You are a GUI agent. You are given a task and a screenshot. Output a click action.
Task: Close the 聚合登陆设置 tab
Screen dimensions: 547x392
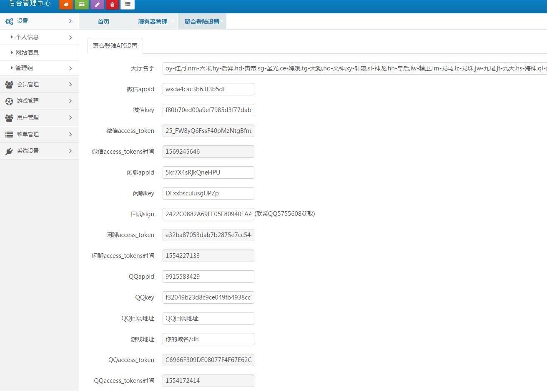click(222, 21)
